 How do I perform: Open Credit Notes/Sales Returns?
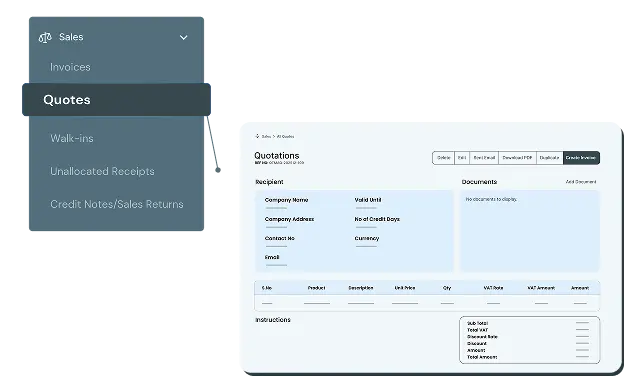(x=117, y=204)
